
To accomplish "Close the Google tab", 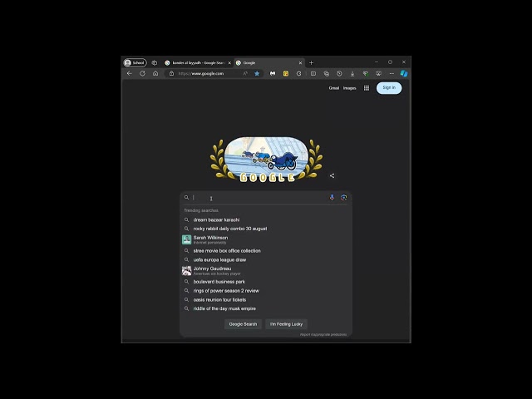I will click(300, 63).
